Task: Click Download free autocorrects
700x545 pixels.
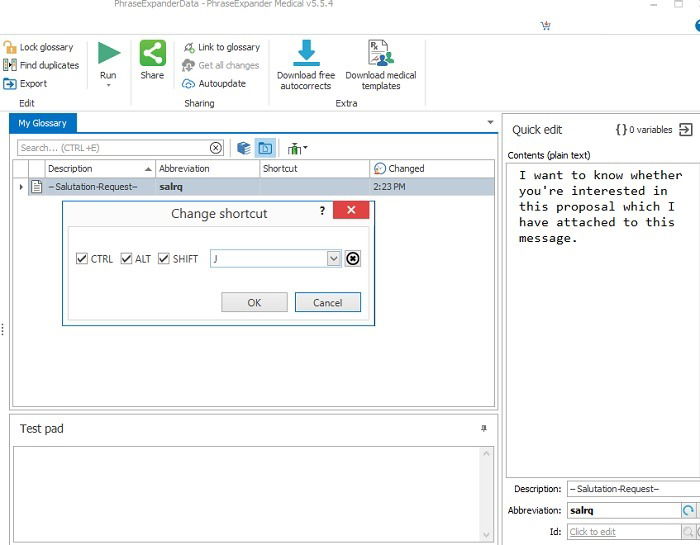Action: point(306,65)
